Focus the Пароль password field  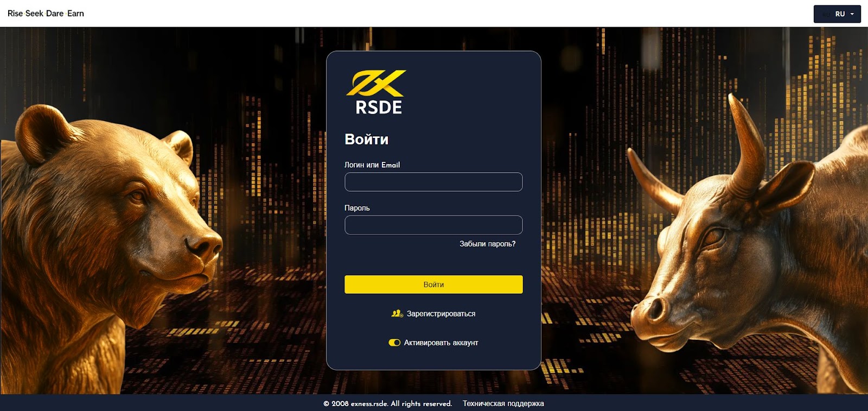(433, 225)
